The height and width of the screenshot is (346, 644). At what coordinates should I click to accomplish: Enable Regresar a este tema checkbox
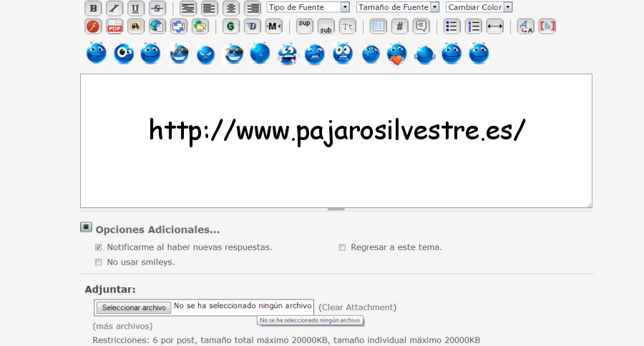point(342,247)
